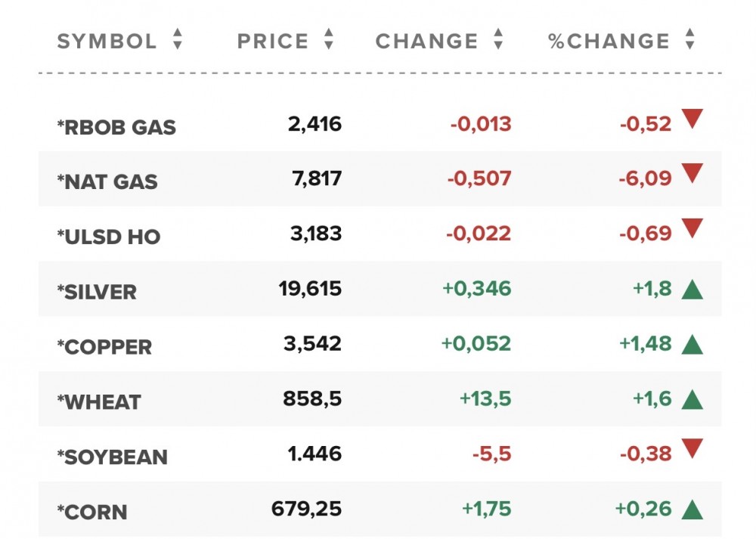Click the red down arrow for SOYBEAN
The width and height of the screenshot is (756, 539).
[x=692, y=450]
